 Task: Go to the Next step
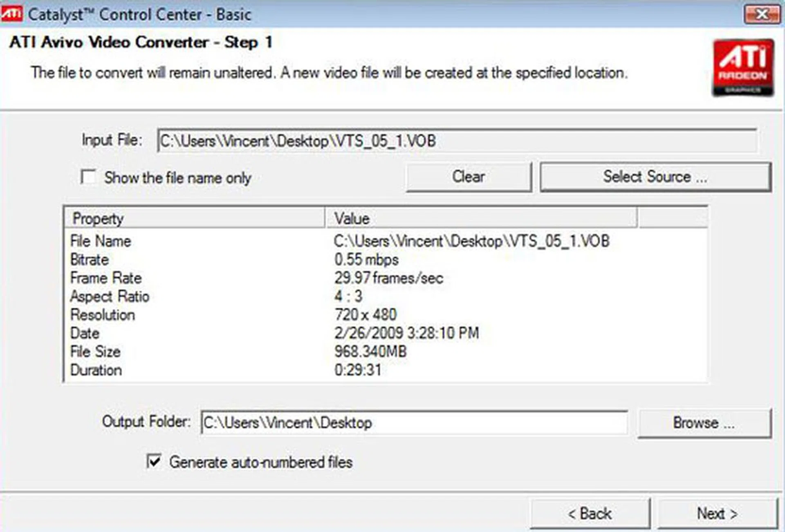click(717, 513)
